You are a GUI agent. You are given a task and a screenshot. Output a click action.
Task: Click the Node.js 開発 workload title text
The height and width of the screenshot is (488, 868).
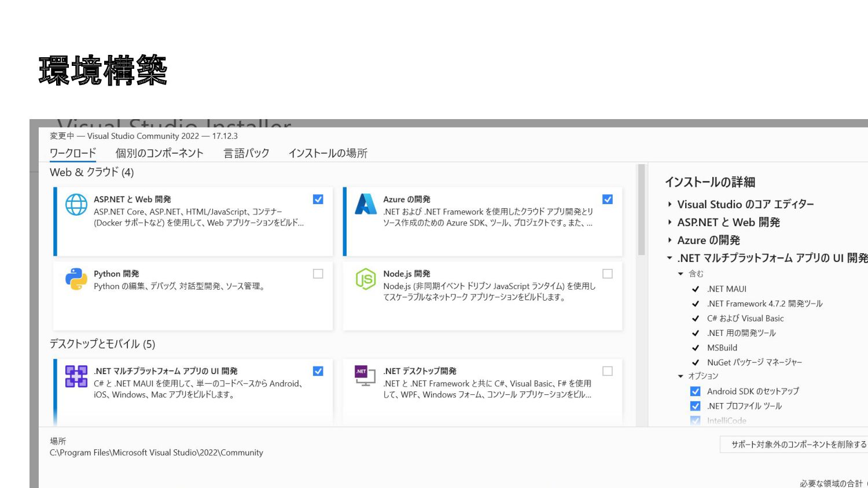point(407,274)
